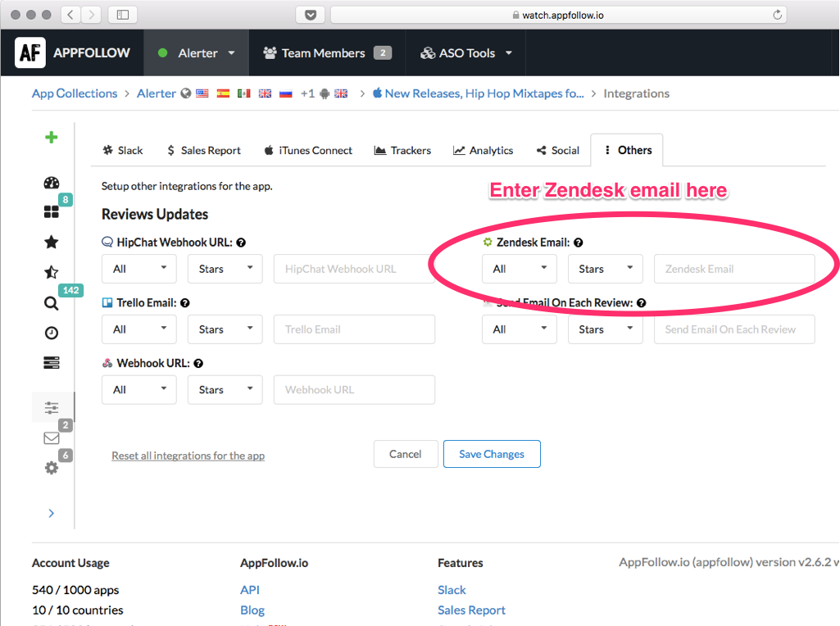Open the API footer link
Screen dimensions: 840x626
pos(250,590)
